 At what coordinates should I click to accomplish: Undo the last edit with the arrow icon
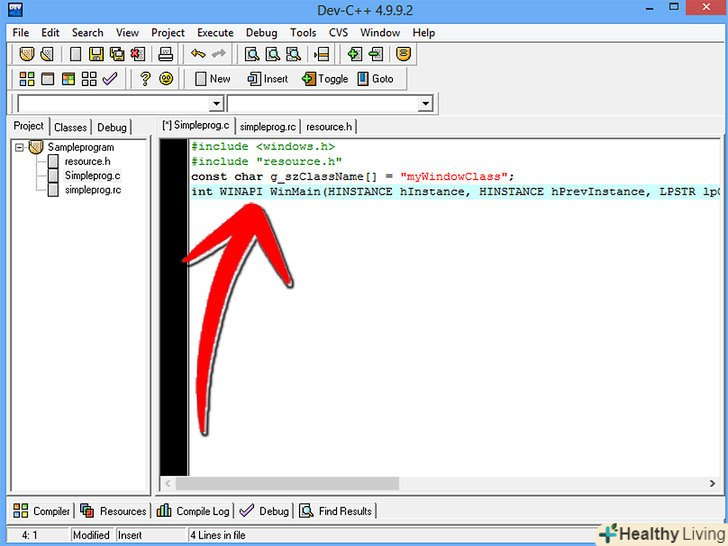click(x=198, y=54)
